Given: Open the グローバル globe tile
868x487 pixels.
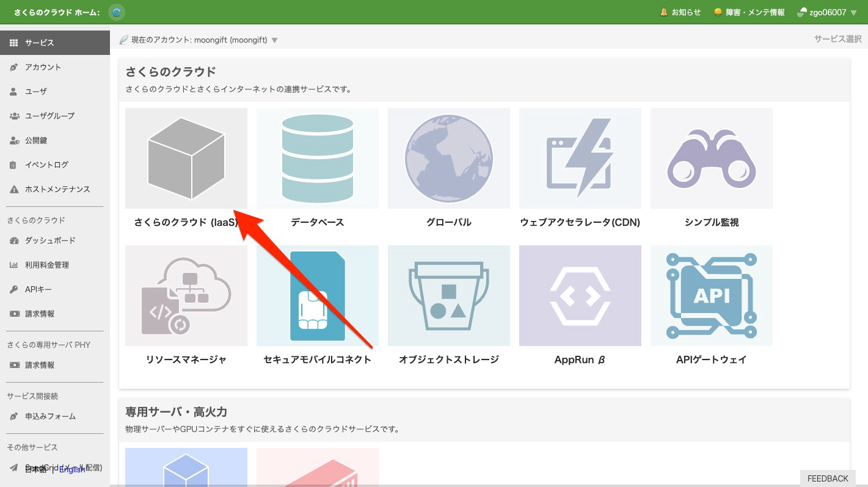Looking at the screenshot, I should [x=449, y=169].
